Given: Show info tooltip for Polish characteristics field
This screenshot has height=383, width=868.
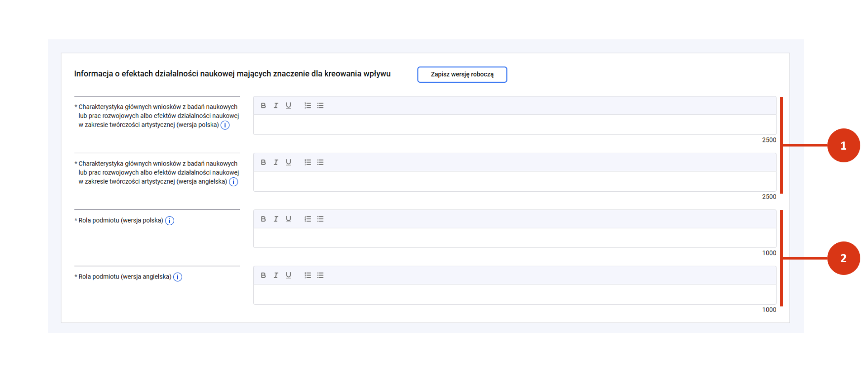Looking at the screenshot, I should point(225,125).
